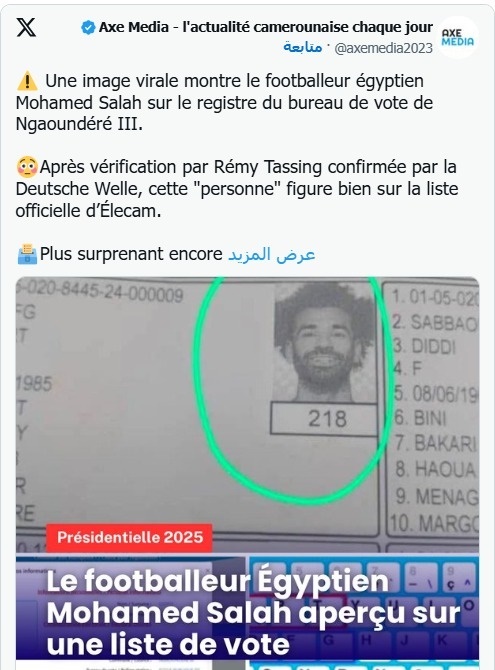Click the list entry 7. BAKARI
Image resolution: width=495 pixels, height=670 pixels.
coord(435,443)
